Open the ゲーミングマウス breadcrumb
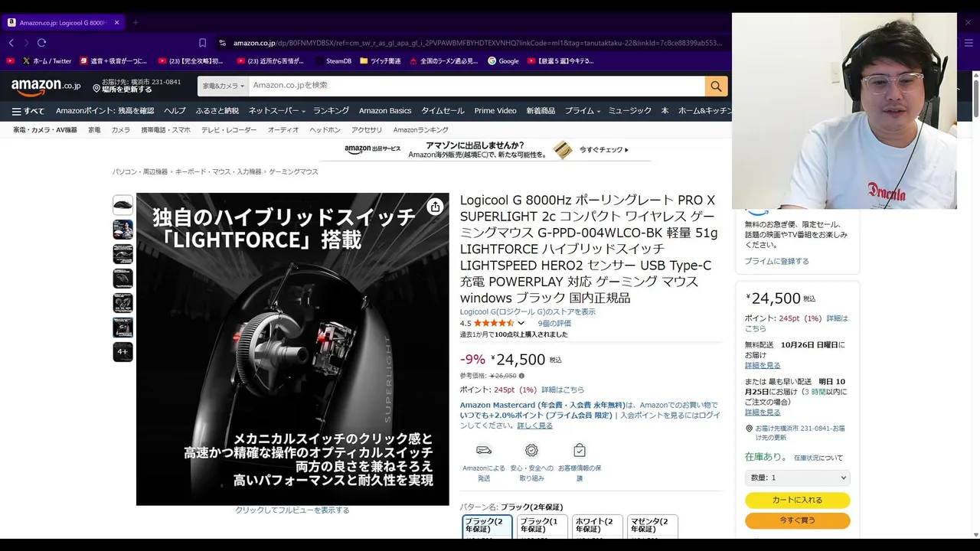The width and height of the screenshot is (980, 551). click(x=293, y=172)
